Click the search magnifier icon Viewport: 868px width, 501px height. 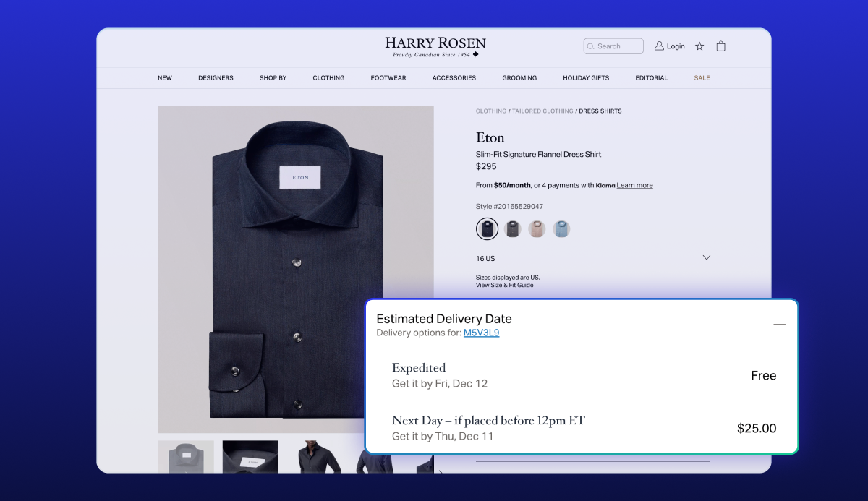coord(591,46)
